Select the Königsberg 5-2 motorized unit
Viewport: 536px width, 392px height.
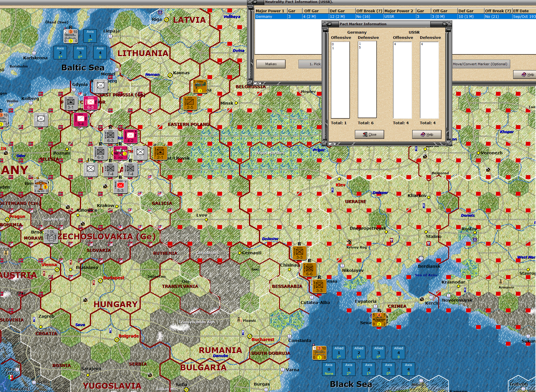tap(100, 86)
